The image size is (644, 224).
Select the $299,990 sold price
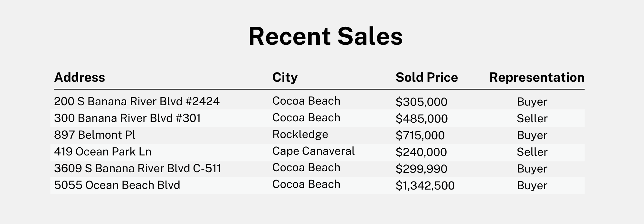point(421,169)
